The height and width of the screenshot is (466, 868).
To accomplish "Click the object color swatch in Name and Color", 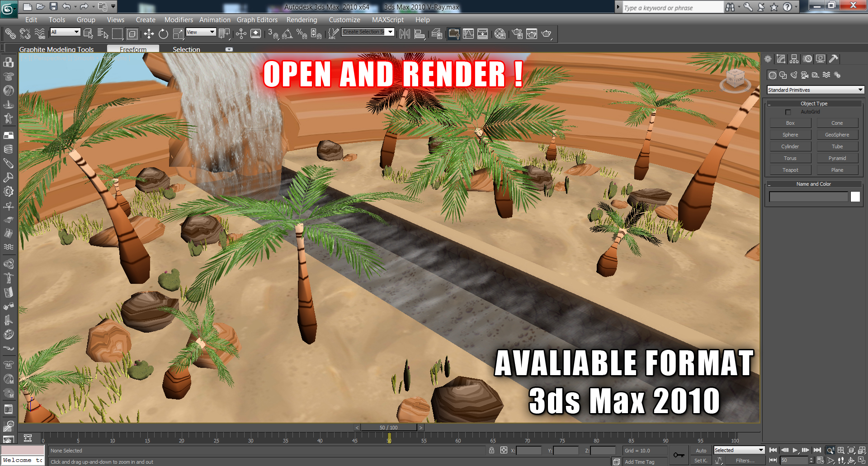I will (x=855, y=196).
